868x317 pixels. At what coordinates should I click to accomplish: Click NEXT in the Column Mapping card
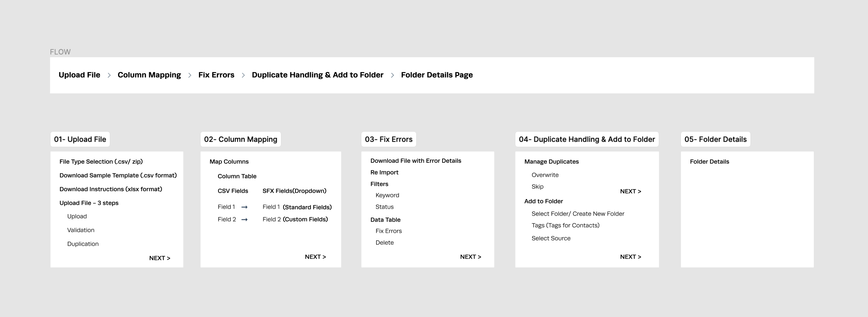(x=315, y=257)
